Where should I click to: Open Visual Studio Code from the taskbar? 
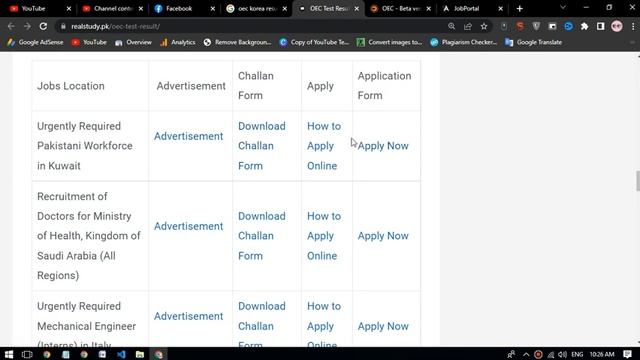point(121,354)
